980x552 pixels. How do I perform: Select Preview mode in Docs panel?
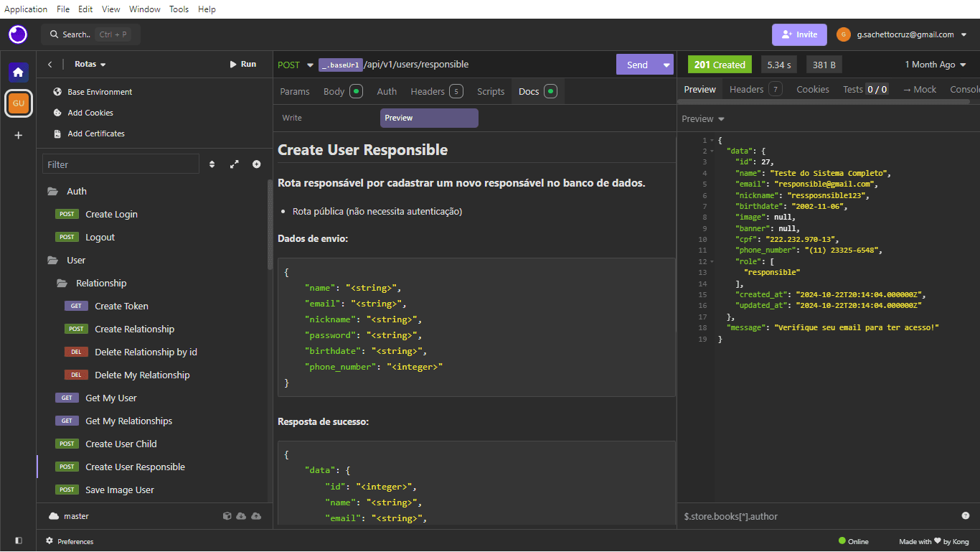(x=428, y=118)
